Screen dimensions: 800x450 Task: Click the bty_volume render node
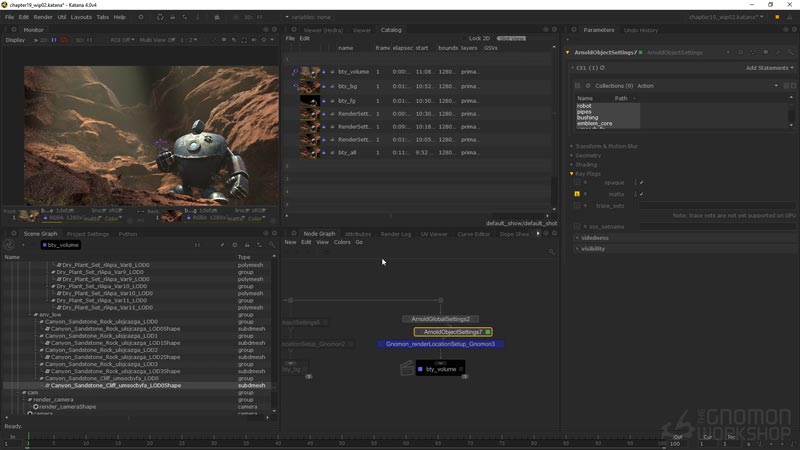tap(441, 369)
